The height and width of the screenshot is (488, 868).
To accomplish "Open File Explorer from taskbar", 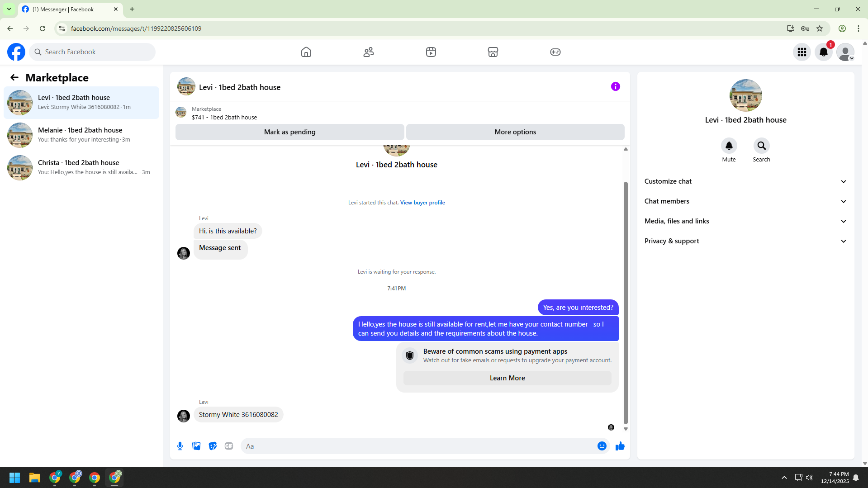I will [x=35, y=478].
